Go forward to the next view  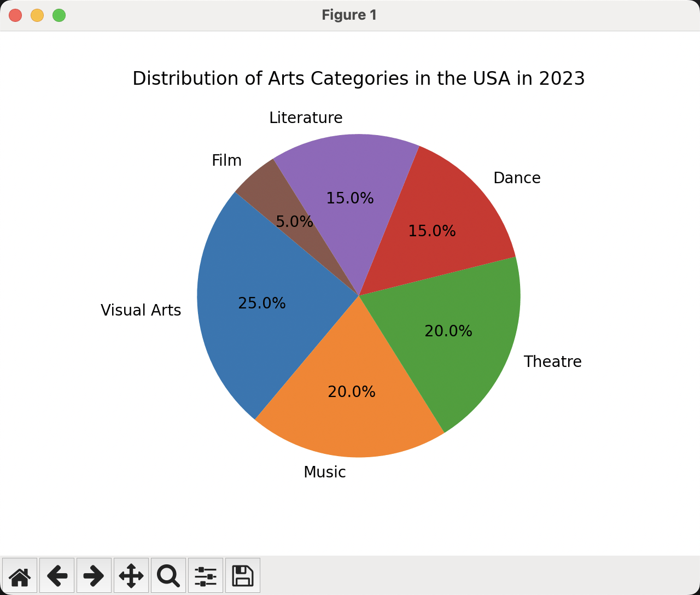coord(94,575)
